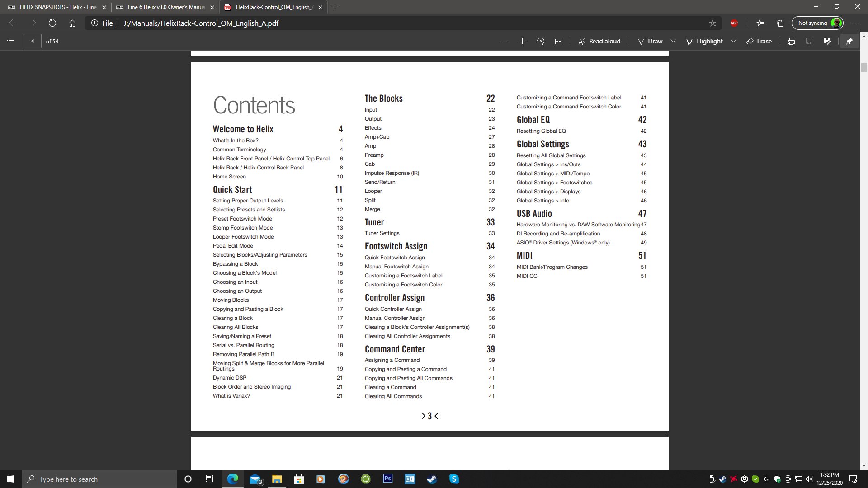This screenshot has width=868, height=488.
Task: Toggle the Erase tool
Action: 759,41
